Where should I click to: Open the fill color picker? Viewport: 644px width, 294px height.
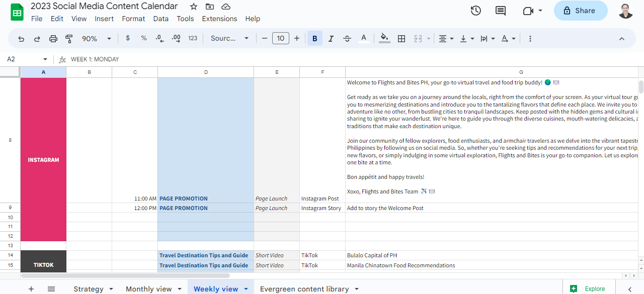pos(385,39)
